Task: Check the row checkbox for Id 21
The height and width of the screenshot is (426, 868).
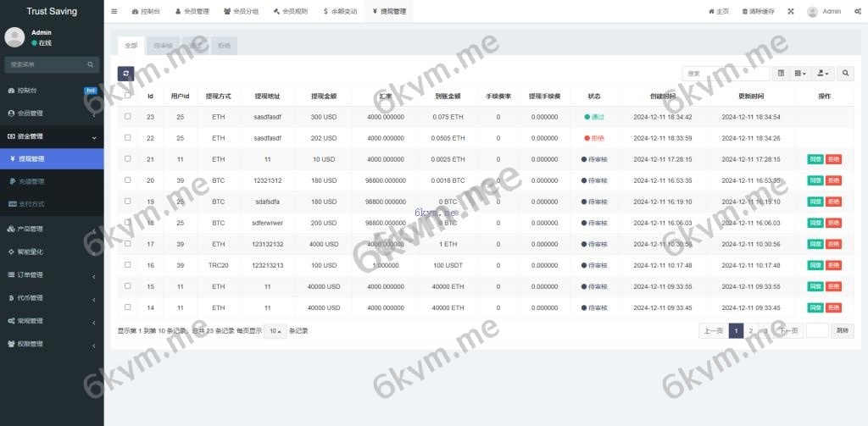Action: point(128,158)
